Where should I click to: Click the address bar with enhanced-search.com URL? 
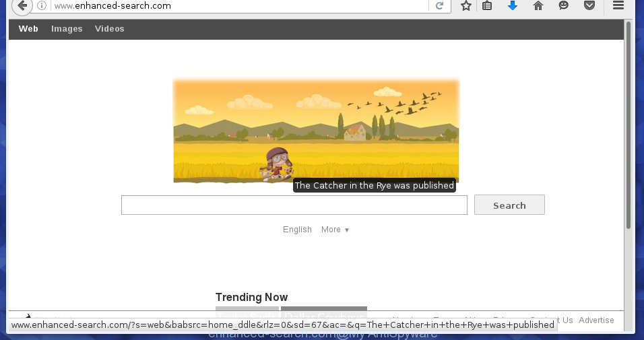[x=240, y=6]
